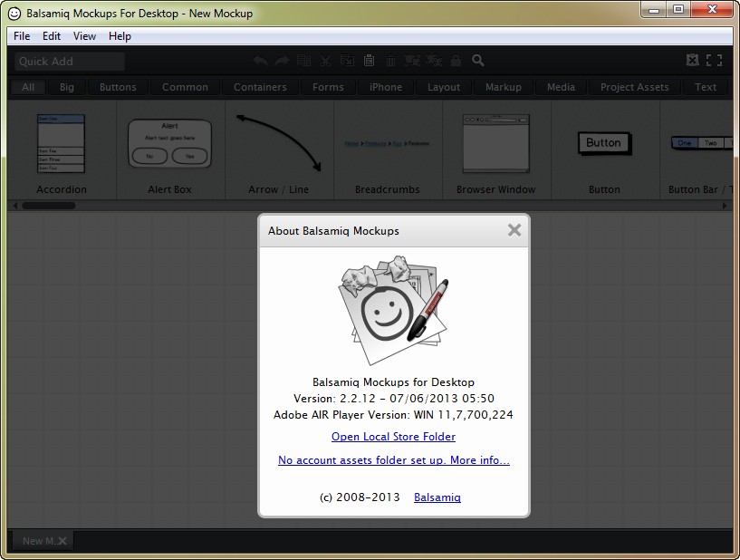
Task: Switch to the Layout category tab
Action: 444,87
